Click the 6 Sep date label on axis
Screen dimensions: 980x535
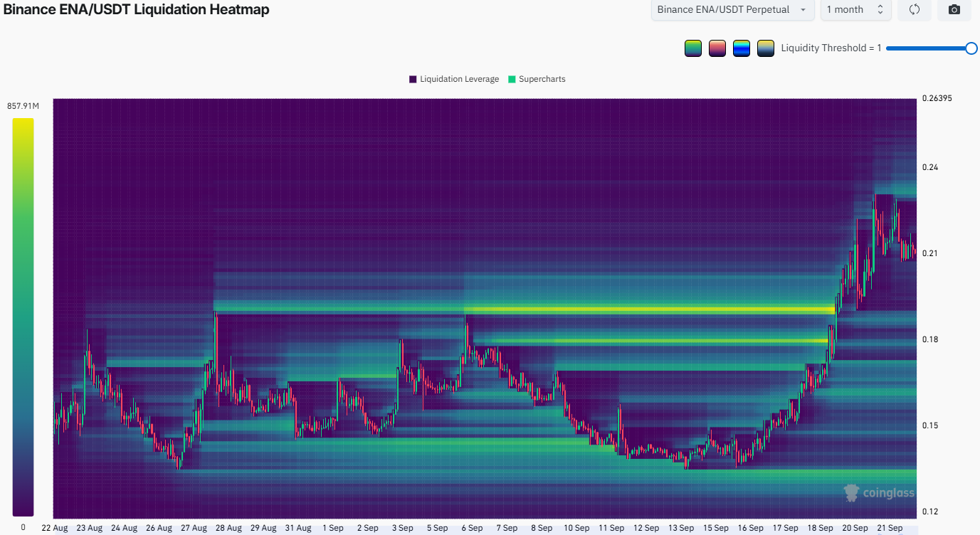pos(472,528)
